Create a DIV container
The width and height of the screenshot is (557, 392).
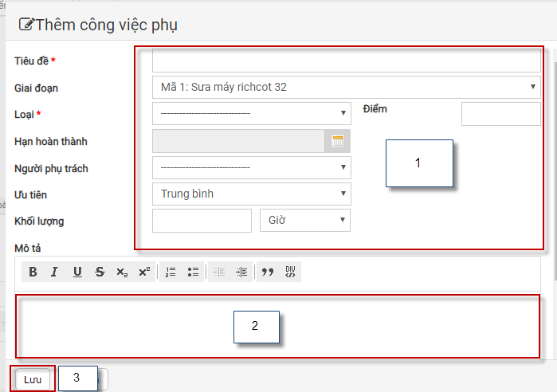(x=290, y=272)
